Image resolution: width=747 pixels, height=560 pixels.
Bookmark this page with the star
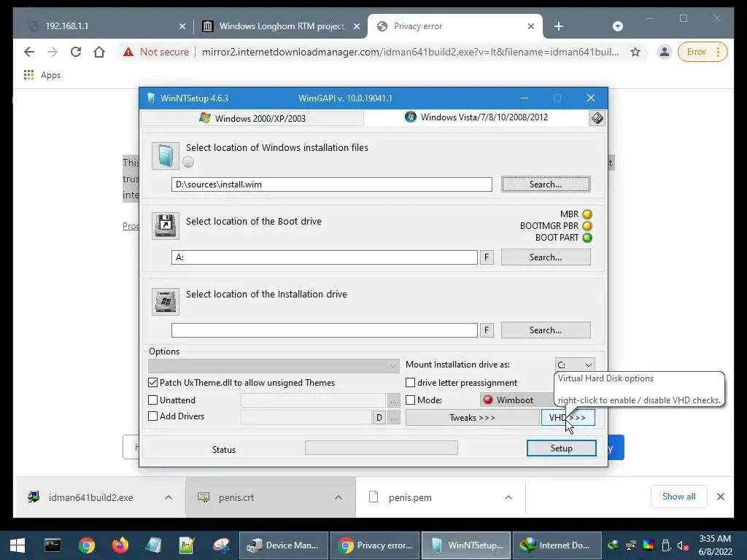pos(635,52)
